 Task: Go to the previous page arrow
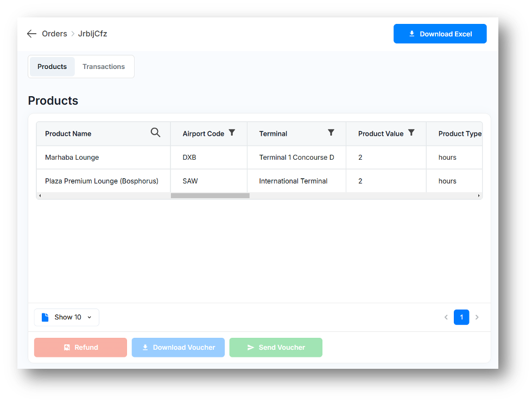coord(446,317)
